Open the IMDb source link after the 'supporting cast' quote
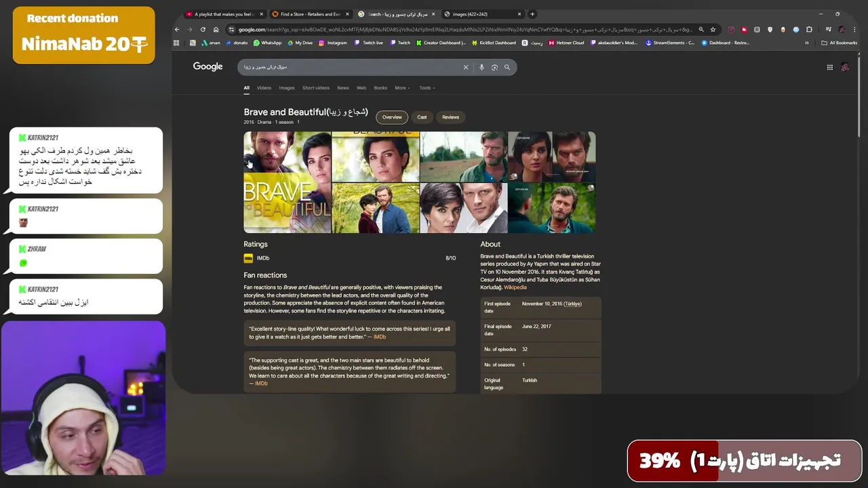868x488 pixels. (x=261, y=384)
